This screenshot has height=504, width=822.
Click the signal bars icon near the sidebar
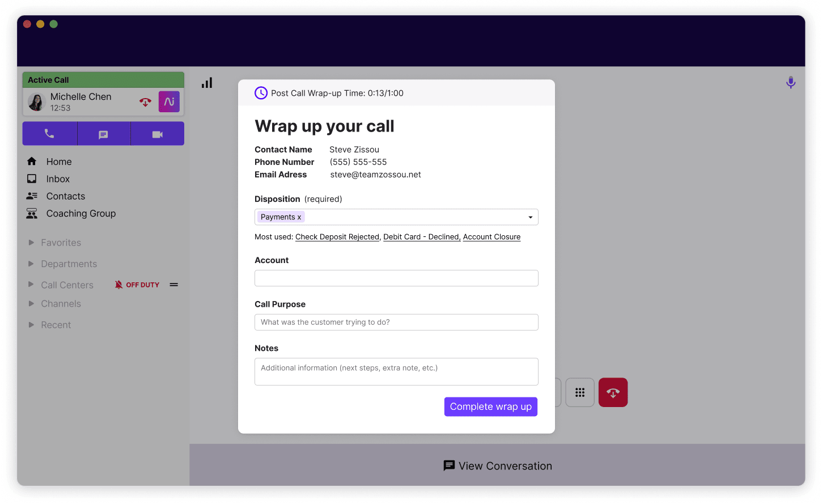(206, 82)
